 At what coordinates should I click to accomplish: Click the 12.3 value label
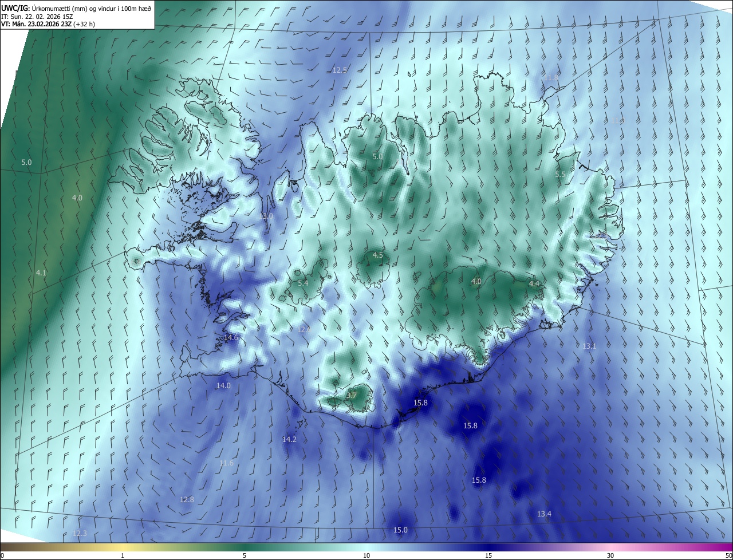80,534
